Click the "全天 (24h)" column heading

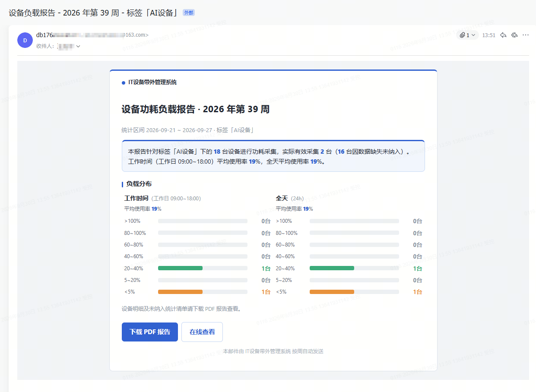tap(290, 199)
